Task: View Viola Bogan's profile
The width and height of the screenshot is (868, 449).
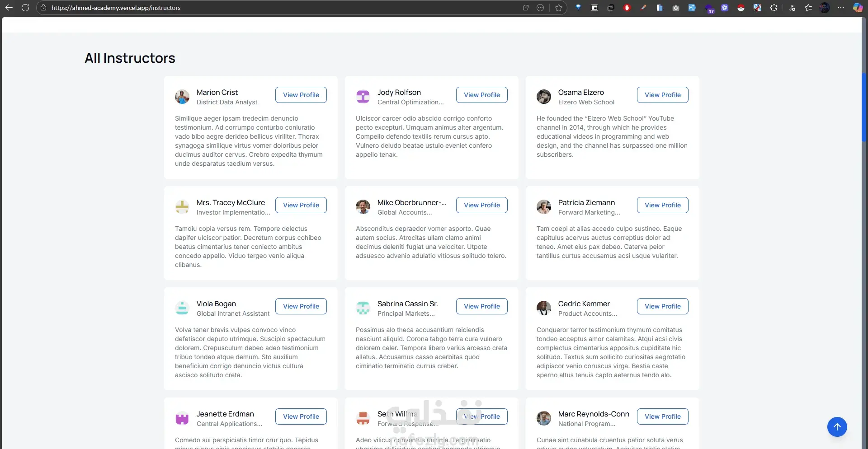Action: [x=301, y=306]
